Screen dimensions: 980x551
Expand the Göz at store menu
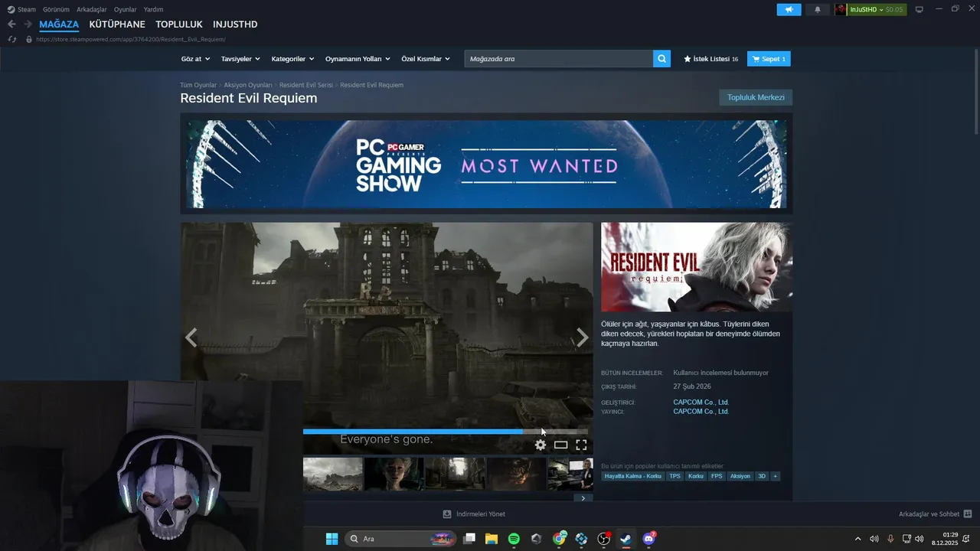pyautogui.click(x=196, y=59)
